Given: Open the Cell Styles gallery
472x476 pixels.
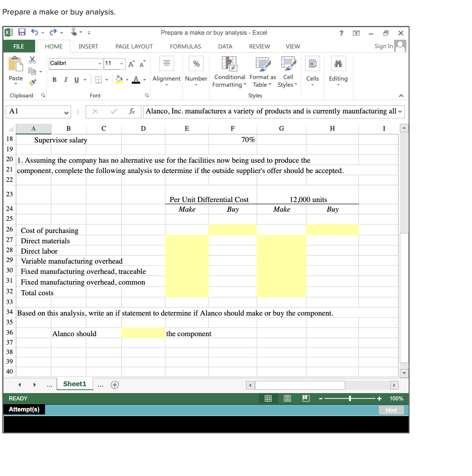Looking at the screenshot, I should (288, 73).
